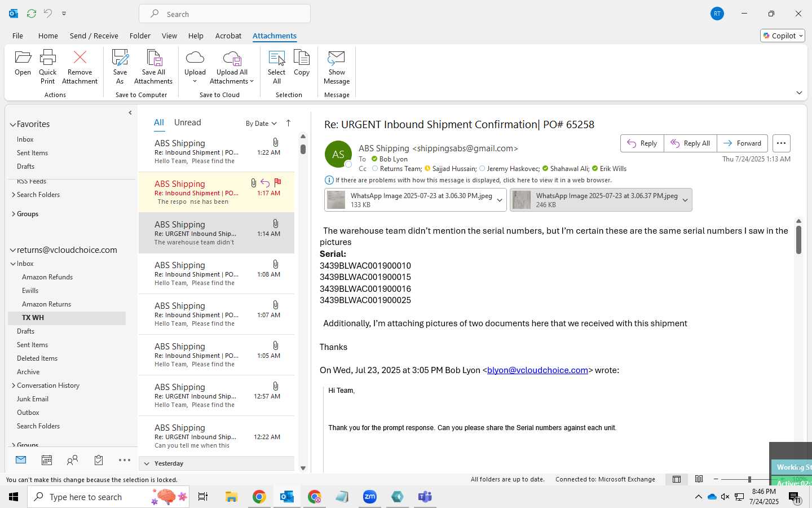Screen dimensions: 812x508
Task: Click the Save As icon
Action: click(120, 67)
